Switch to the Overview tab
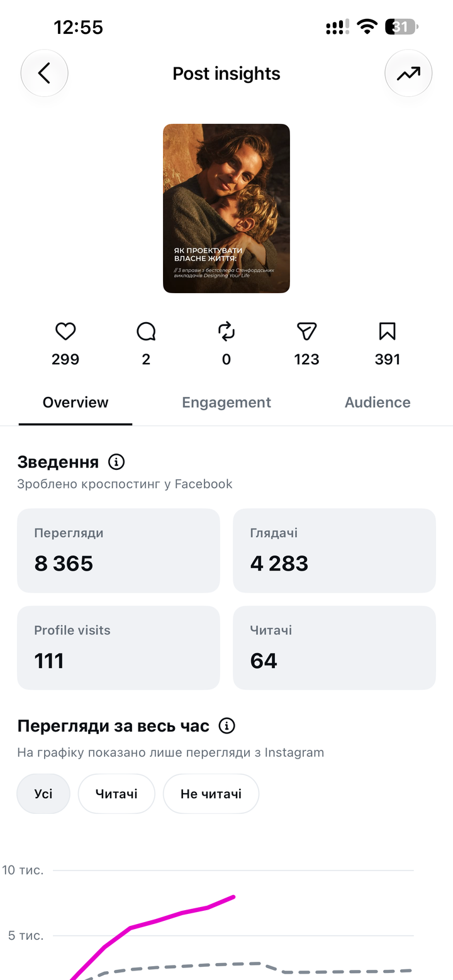 point(75,403)
